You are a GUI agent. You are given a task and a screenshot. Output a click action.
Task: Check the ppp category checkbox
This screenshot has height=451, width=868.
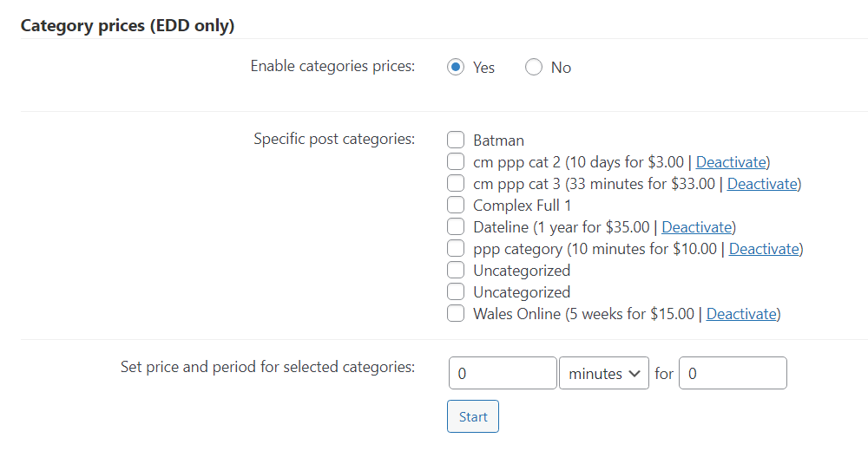click(x=456, y=248)
